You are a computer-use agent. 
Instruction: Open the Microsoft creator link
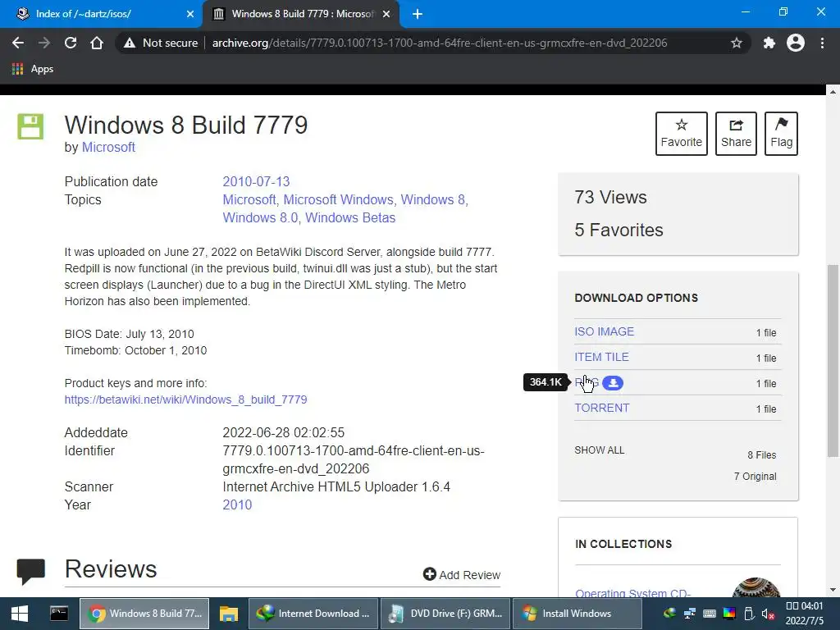click(x=108, y=148)
